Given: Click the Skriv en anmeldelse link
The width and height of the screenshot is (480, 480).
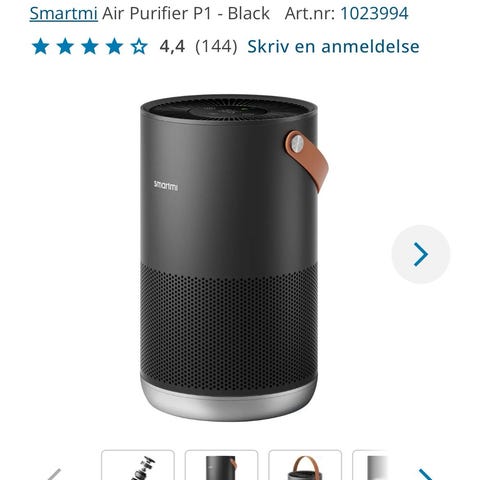Looking at the screenshot, I should [333, 46].
